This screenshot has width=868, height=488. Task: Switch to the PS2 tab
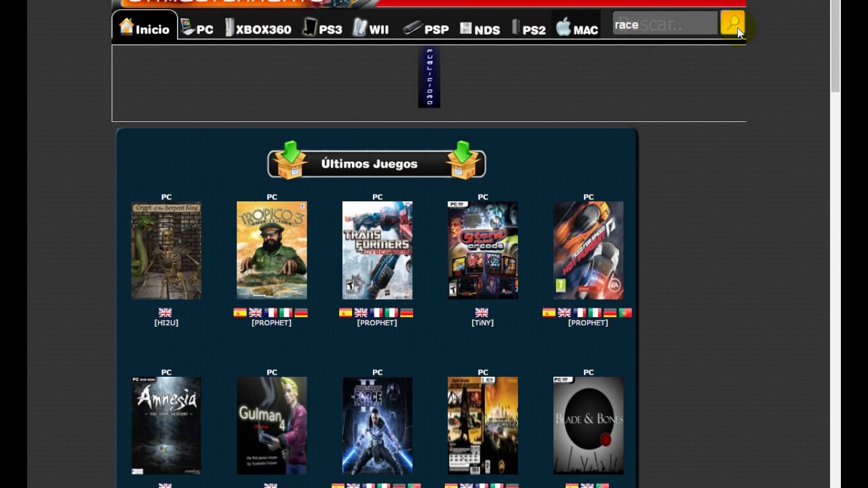click(529, 28)
